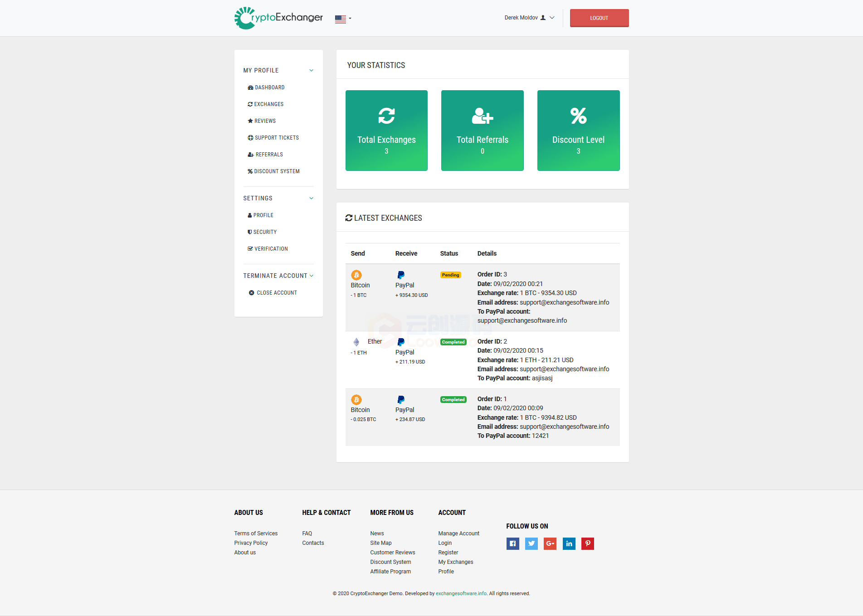Screen dimensions: 863x616
Task: Click the Ether icon in order 2
Action: 356,342
